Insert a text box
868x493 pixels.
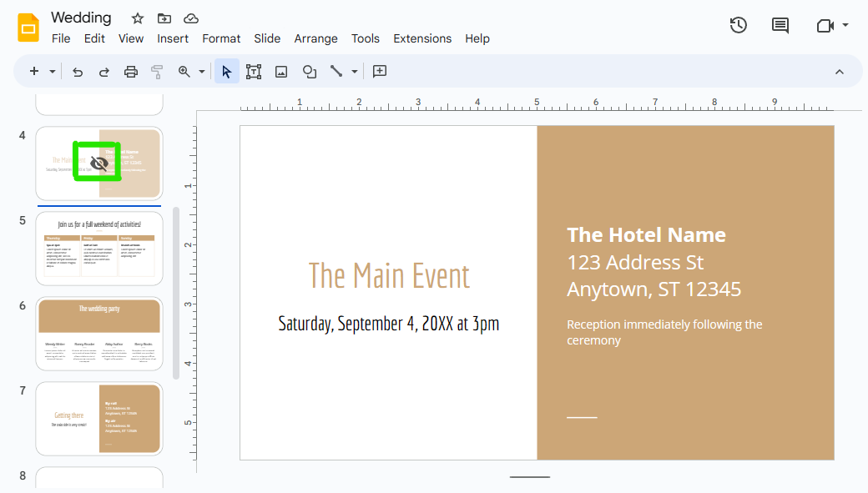click(254, 72)
